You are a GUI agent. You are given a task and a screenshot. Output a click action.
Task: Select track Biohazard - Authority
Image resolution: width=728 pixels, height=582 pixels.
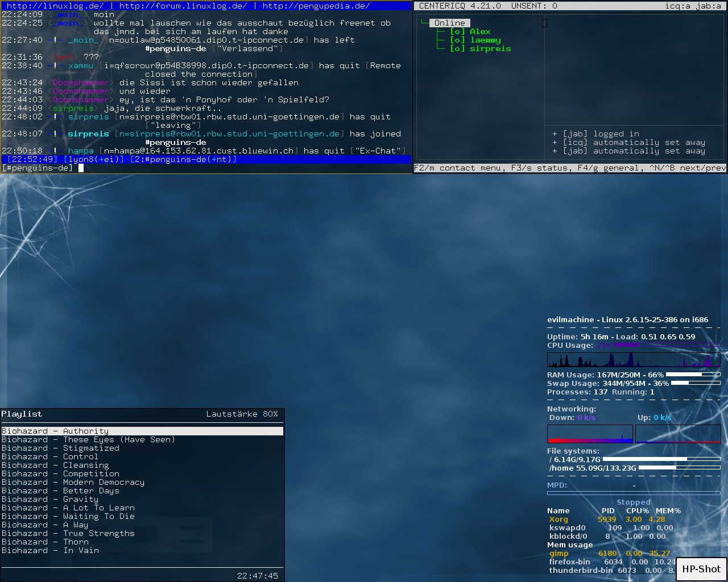(55, 431)
